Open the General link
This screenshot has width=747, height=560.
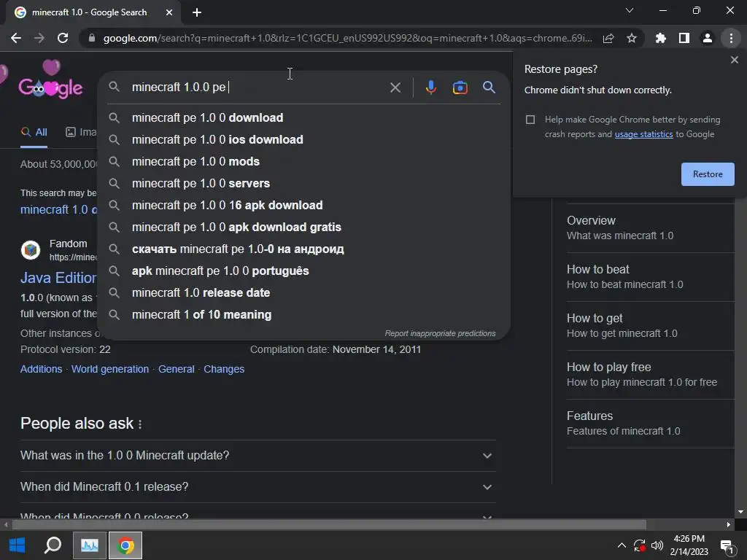[177, 369]
